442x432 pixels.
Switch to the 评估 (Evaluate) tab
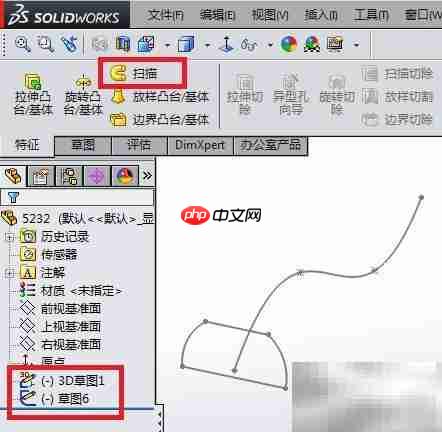coord(139,145)
